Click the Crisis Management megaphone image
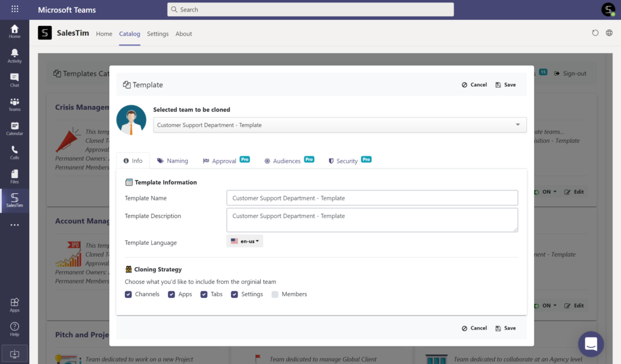The width and height of the screenshot is (621, 364). (x=68, y=140)
